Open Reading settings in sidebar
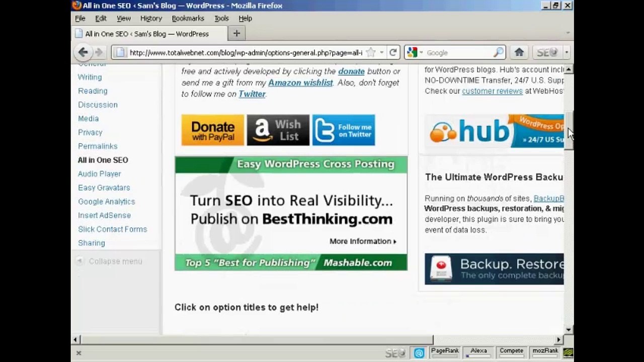This screenshot has height=362, width=644. (93, 91)
